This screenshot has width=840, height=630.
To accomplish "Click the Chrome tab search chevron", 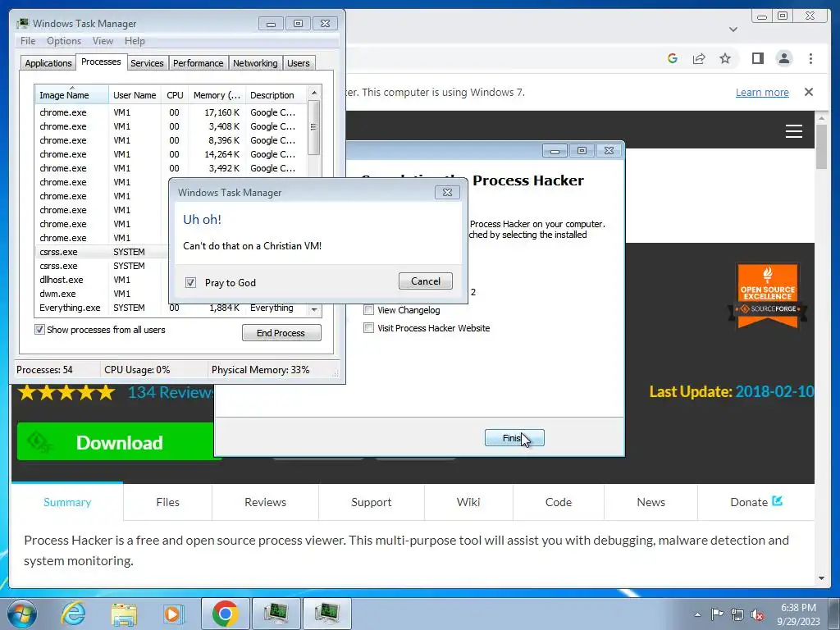I will (733, 30).
